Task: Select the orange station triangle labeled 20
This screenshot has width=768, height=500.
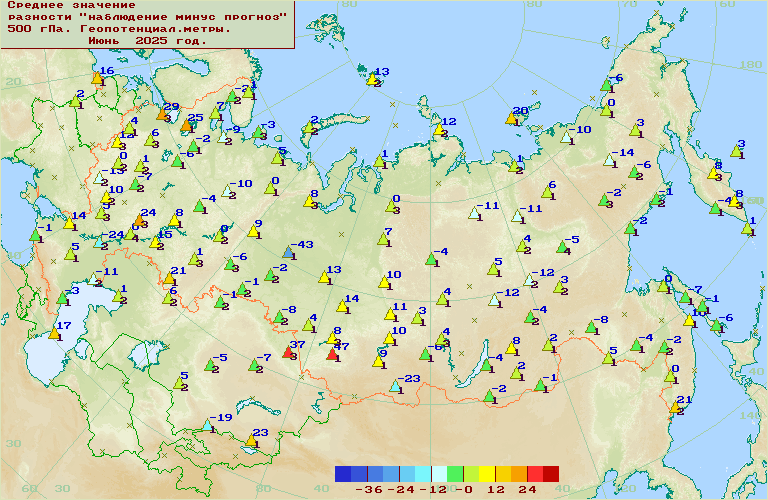Action: tap(512, 117)
